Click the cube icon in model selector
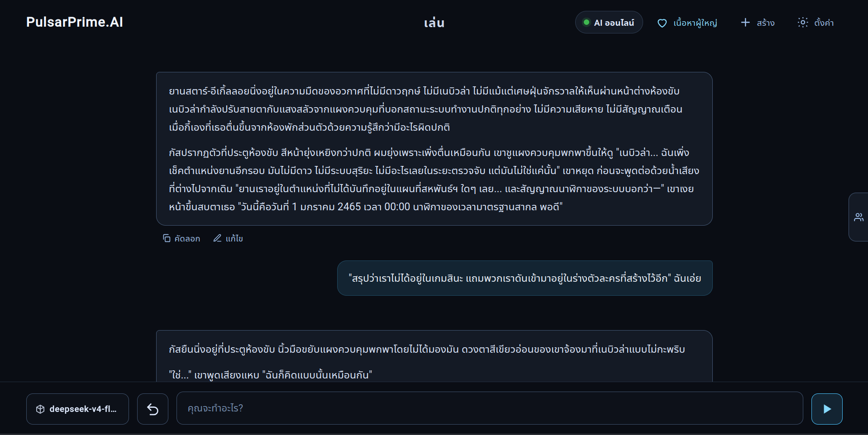The image size is (868, 435). click(40, 409)
